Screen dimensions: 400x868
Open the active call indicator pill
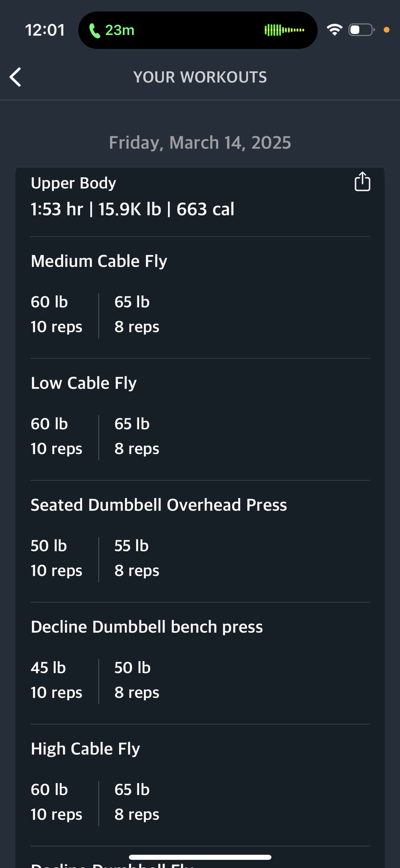(198, 30)
